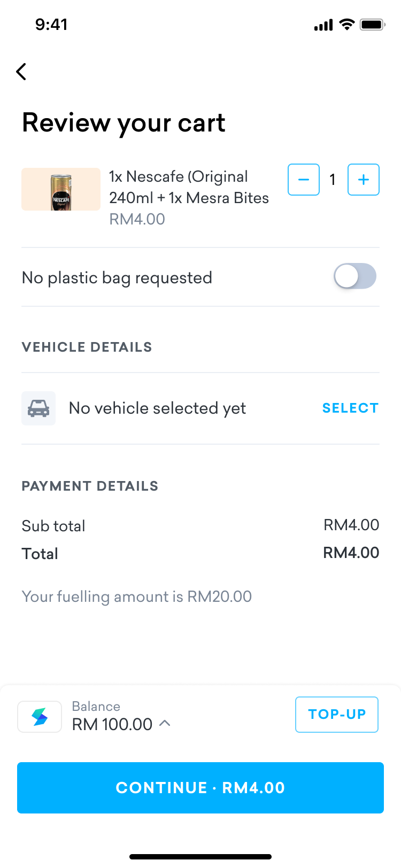Expand the balance chevron arrow
The image size is (401, 868).
coord(165,723)
